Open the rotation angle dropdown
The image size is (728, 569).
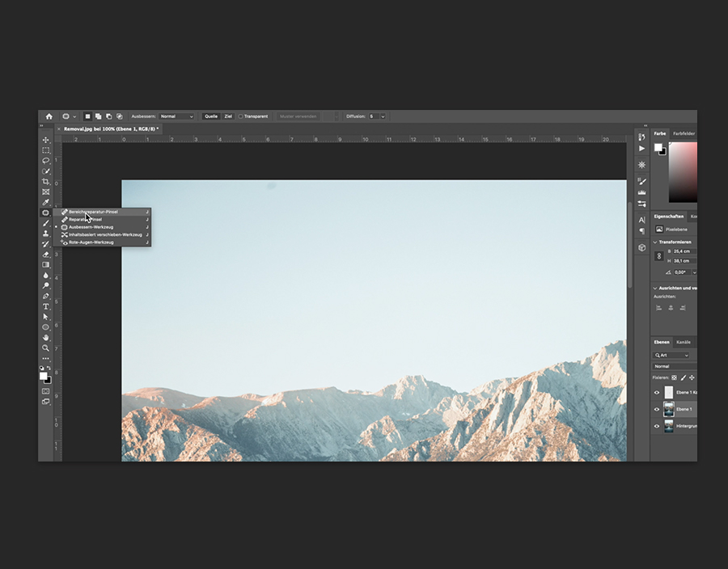pos(694,272)
